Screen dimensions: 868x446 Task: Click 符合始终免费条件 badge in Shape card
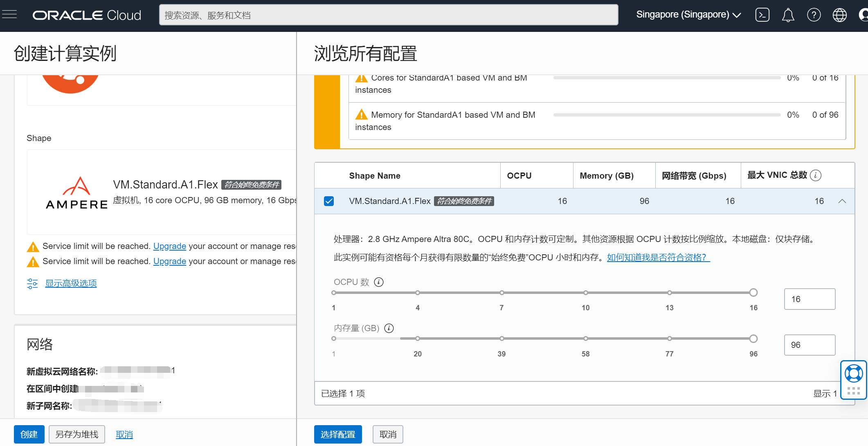(252, 185)
